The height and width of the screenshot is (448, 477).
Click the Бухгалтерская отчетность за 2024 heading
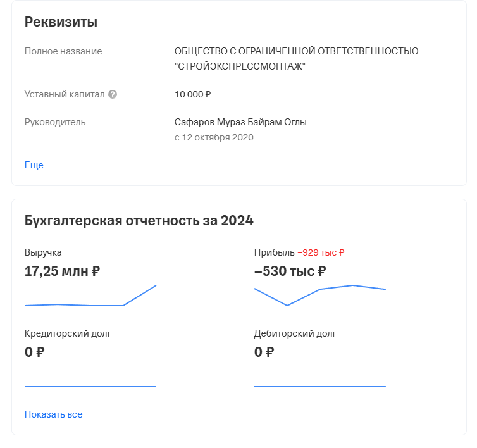(x=139, y=221)
